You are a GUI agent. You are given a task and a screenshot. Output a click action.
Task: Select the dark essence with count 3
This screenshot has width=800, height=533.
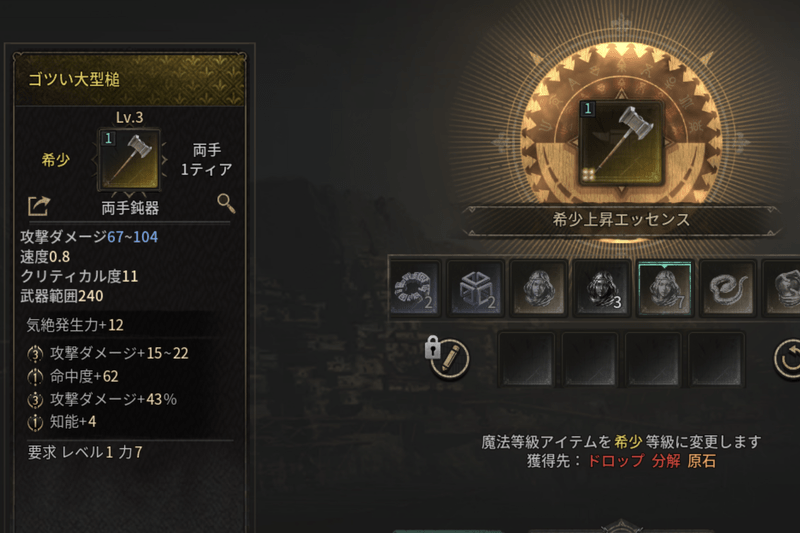coord(602,288)
